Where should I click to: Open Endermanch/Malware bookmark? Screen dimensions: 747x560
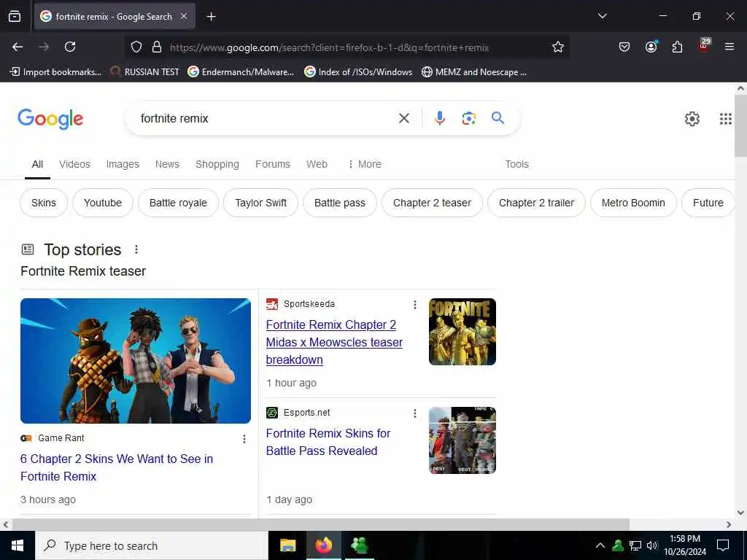click(241, 72)
